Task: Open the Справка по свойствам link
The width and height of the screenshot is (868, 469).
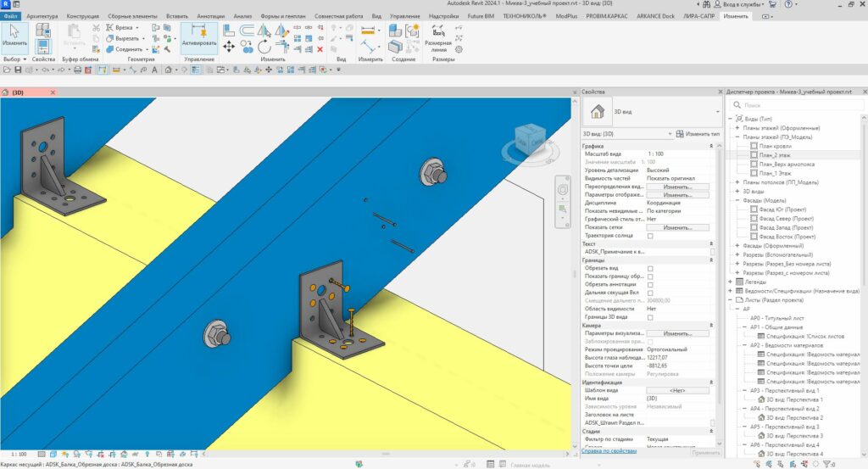Action: [x=608, y=451]
